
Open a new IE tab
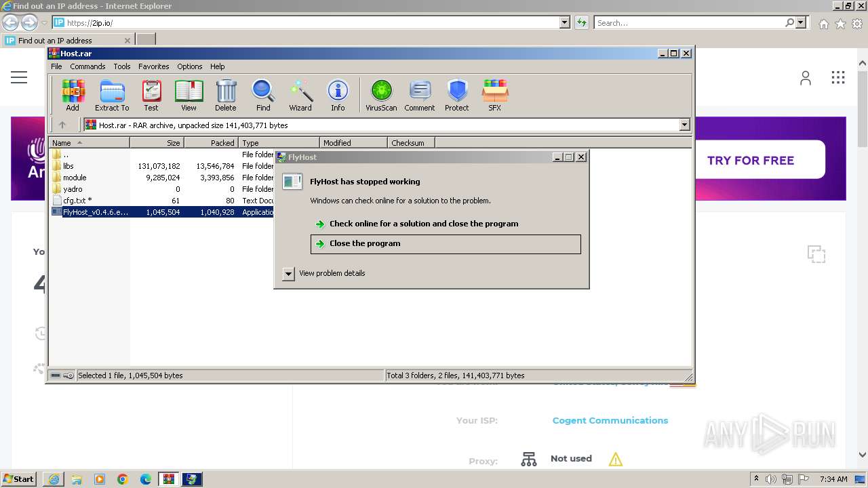click(146, 40)
